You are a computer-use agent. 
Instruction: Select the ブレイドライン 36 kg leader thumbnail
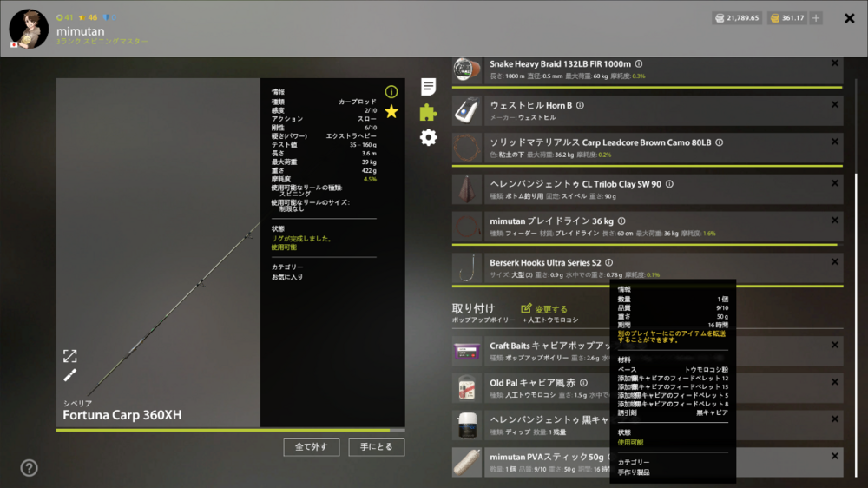[467, 226]
